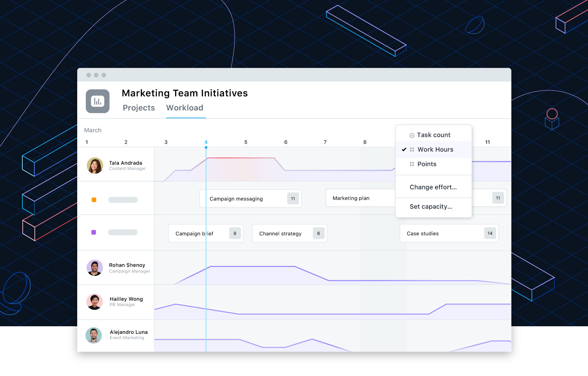Screen dimensions: 588x376
Task: Open the Campaign messaging task bar
Action: [x=251, y=199]
